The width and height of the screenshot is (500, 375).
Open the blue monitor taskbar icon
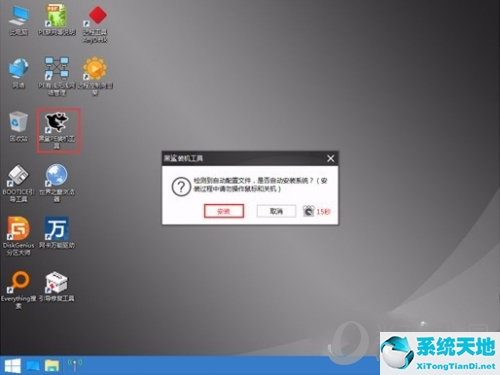(33, 366)
